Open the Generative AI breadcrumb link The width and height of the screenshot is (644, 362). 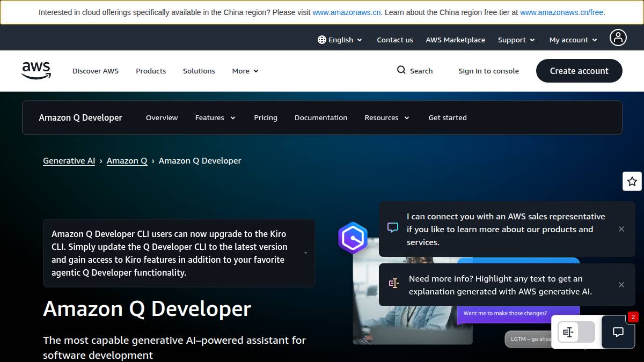click(69, 160)
